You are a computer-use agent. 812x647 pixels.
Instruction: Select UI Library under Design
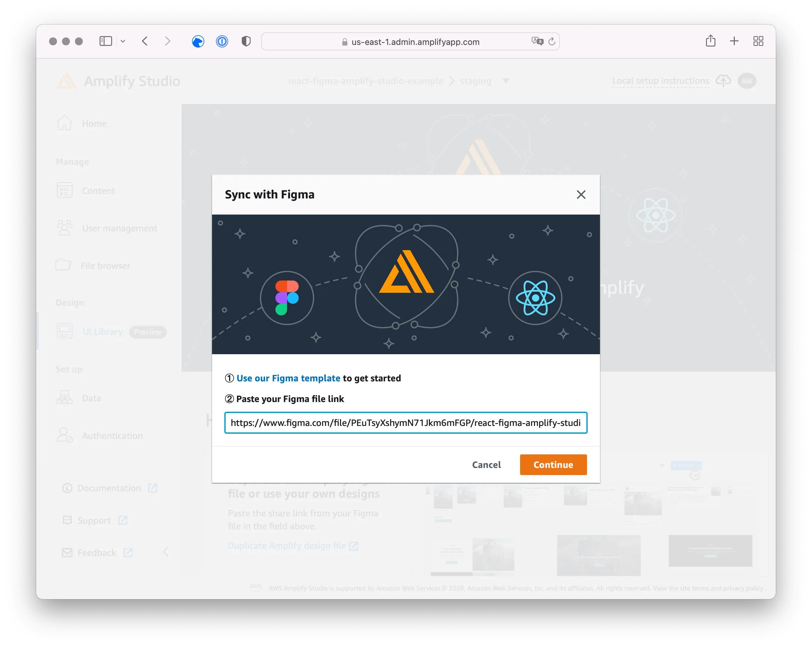pyautogui.click(x=102, y=331)
